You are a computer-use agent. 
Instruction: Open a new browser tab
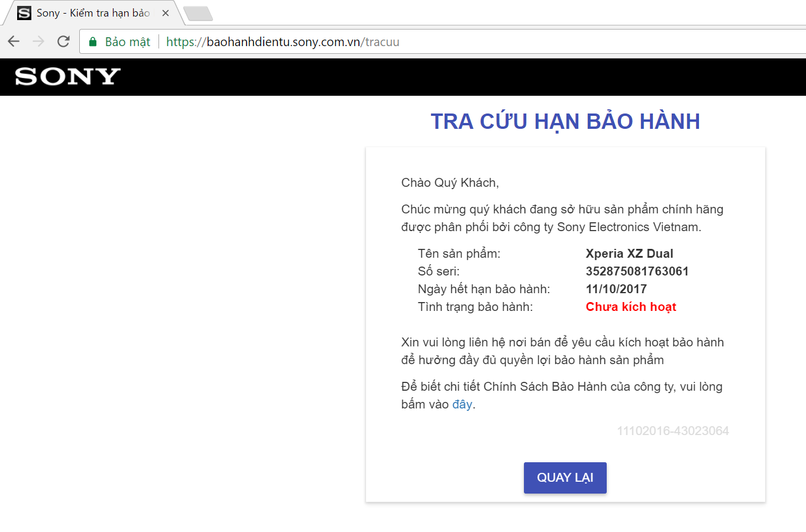[x=198, y=14]
